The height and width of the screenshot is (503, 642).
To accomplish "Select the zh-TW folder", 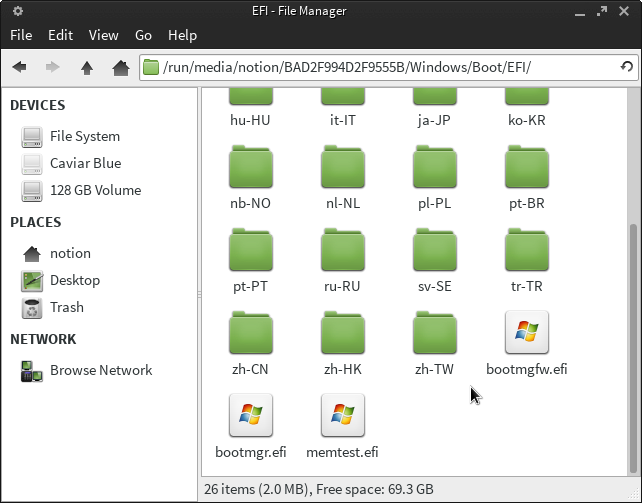I will tap(435, 332).
